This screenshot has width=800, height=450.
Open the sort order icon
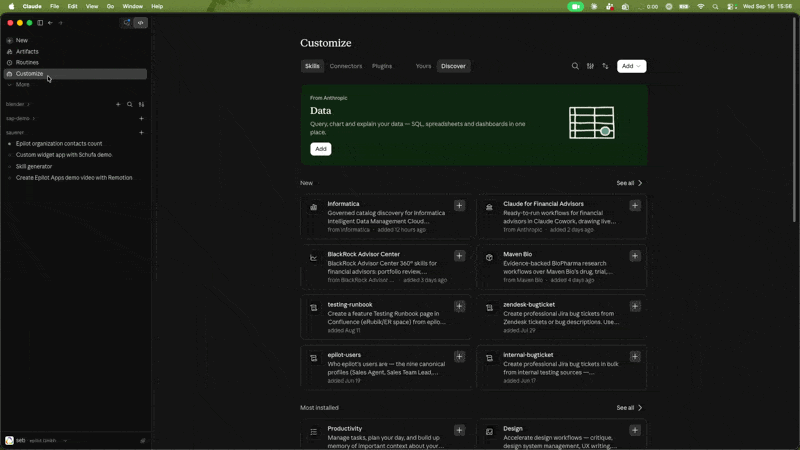click(605, 66)
